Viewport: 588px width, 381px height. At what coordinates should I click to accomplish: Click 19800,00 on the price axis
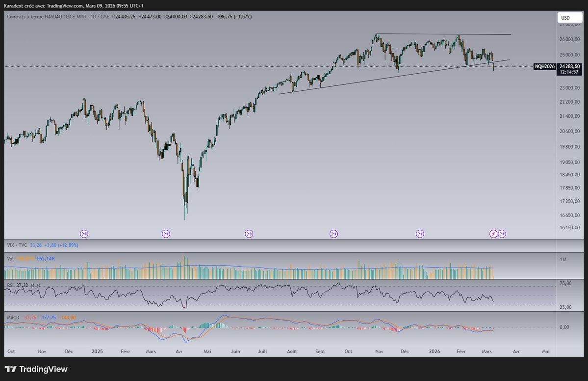click(570, 147)
